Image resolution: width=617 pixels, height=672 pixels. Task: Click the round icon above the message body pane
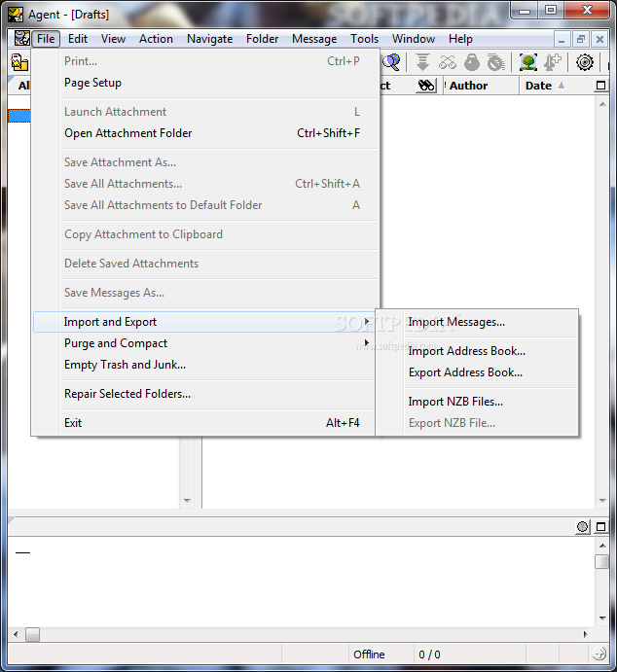click(582, 527)
